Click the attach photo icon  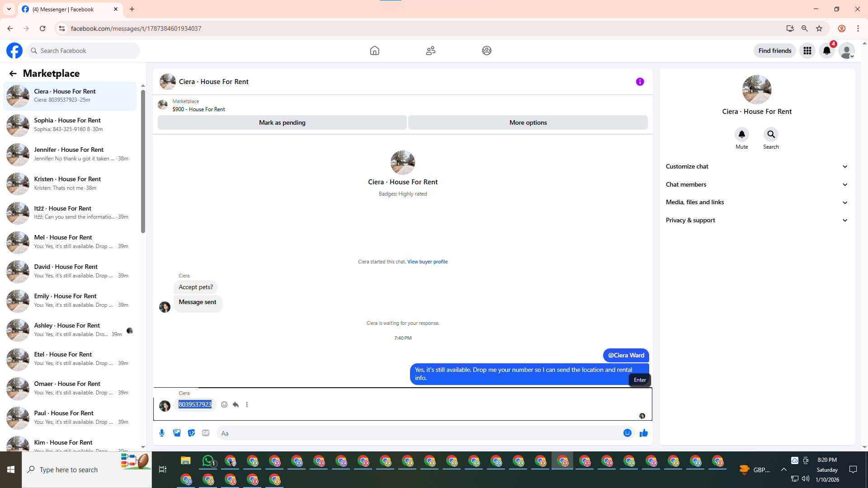[x=177, y=433]
